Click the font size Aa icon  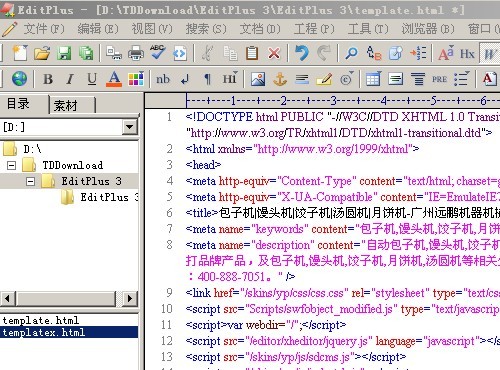446,53
